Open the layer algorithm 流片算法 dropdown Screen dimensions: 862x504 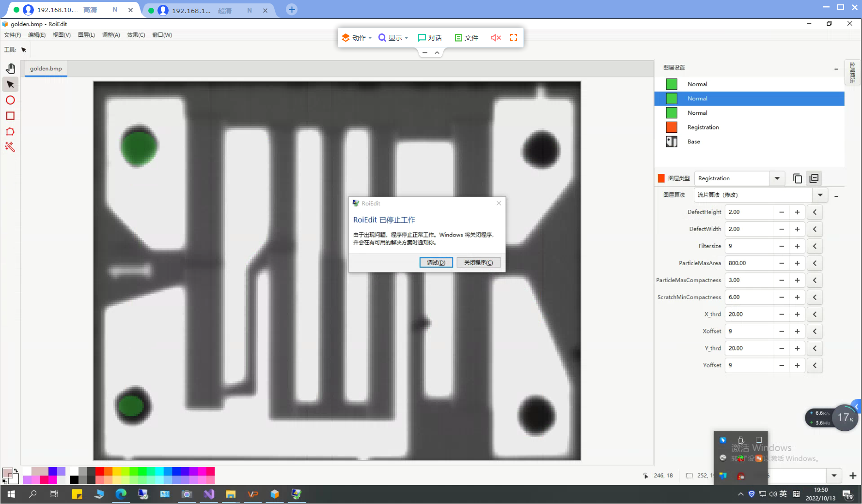pos(820,195)
